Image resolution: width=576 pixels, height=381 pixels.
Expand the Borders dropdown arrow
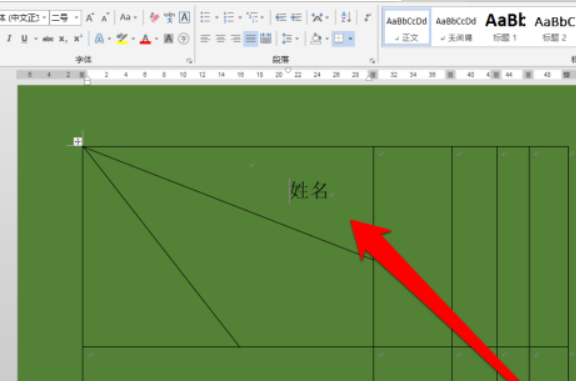point(350,39)
